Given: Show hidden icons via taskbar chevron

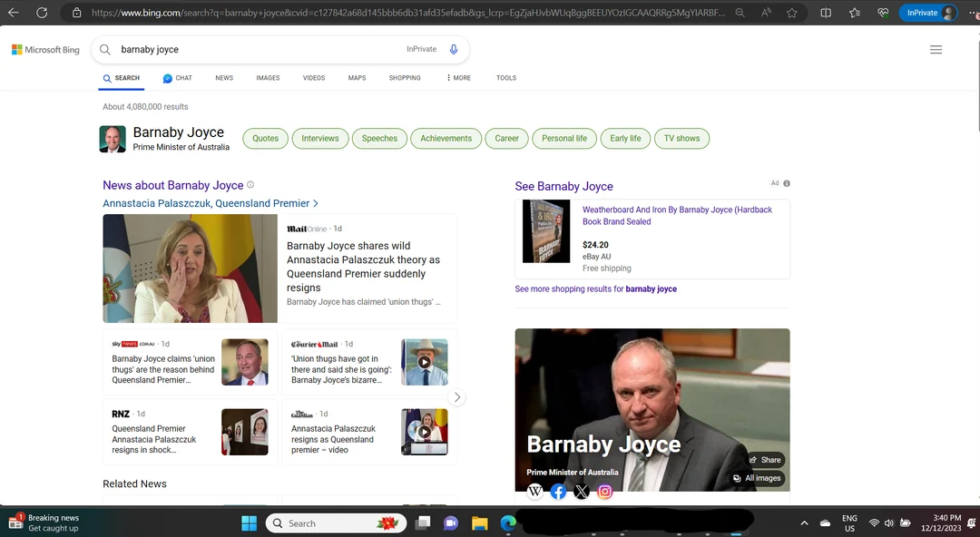Looking at the screenshot, I should tap(803, 522).
